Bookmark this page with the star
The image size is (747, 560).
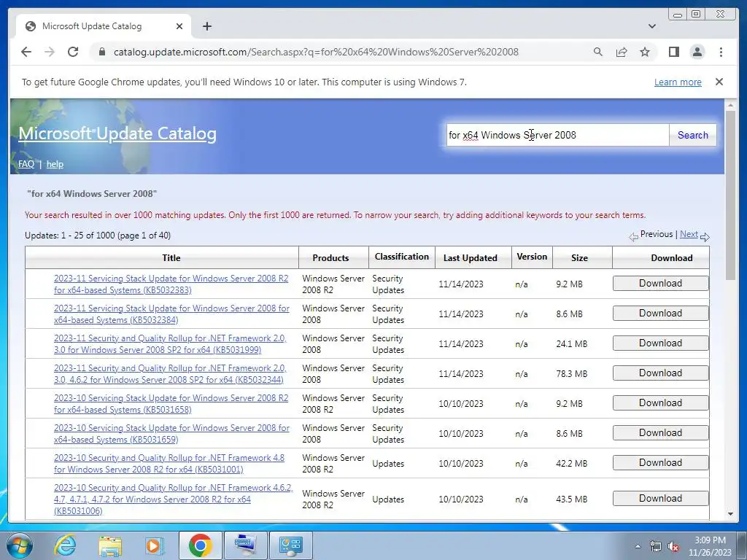(x=645, y=52)
